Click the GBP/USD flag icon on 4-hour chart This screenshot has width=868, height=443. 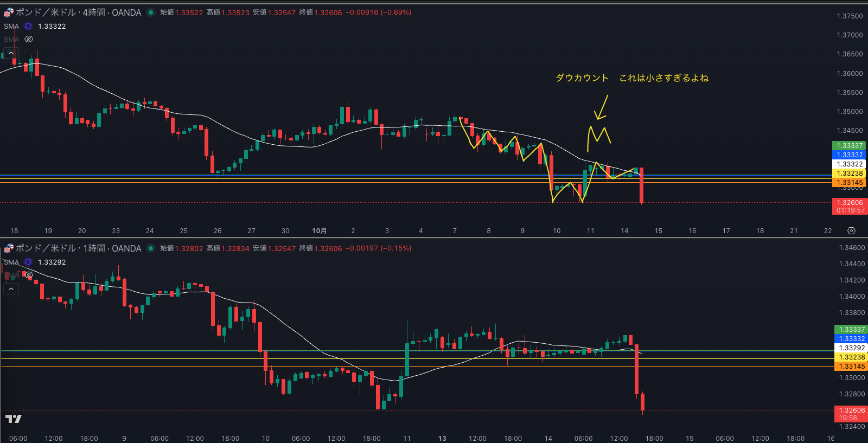pyautogui.click(x=8, y=12)
